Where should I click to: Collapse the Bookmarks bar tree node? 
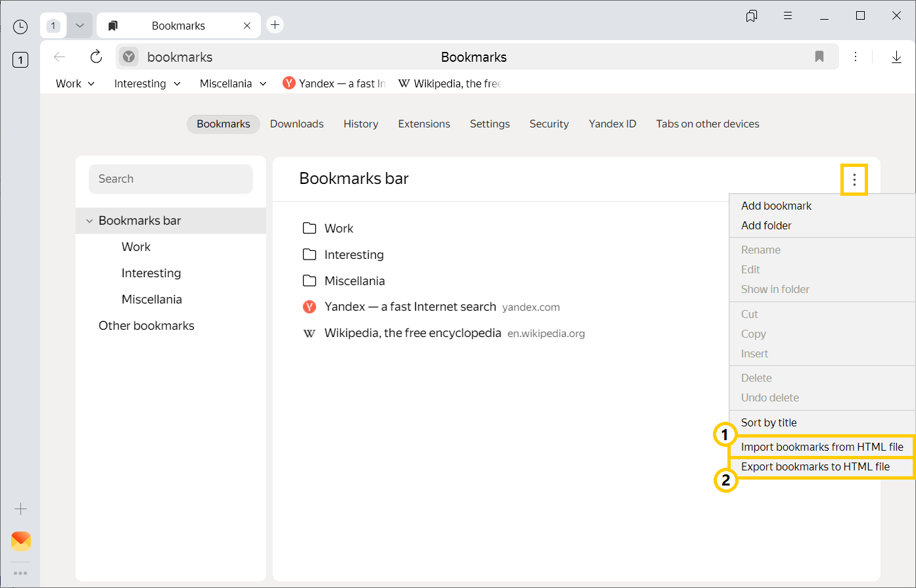click(89, 221)
